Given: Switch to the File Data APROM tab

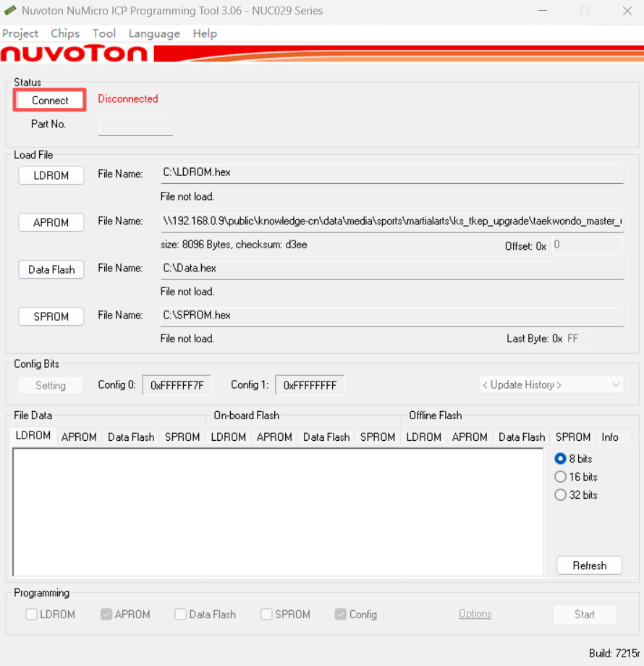Looking at the screenshot, I should tap(79, 437).
